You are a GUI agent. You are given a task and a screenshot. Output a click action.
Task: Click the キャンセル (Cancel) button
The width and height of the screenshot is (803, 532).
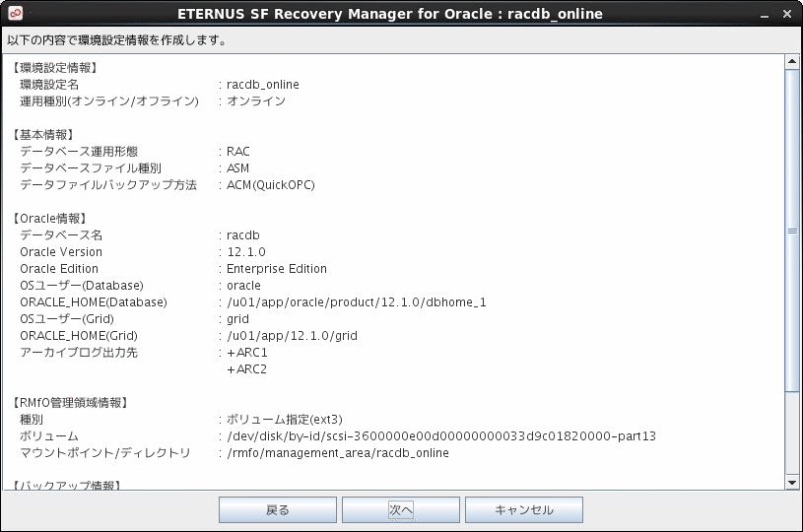pyautogui.click(x=524, y=510)
